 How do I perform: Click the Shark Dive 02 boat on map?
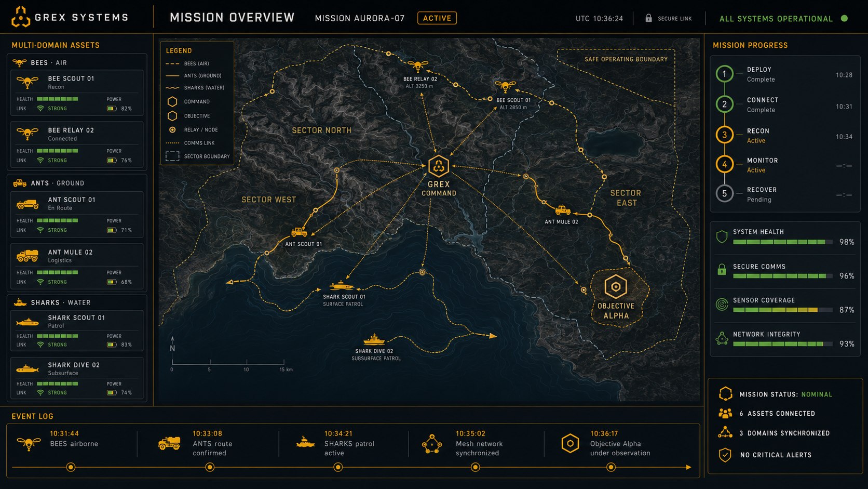click(374, 340)
